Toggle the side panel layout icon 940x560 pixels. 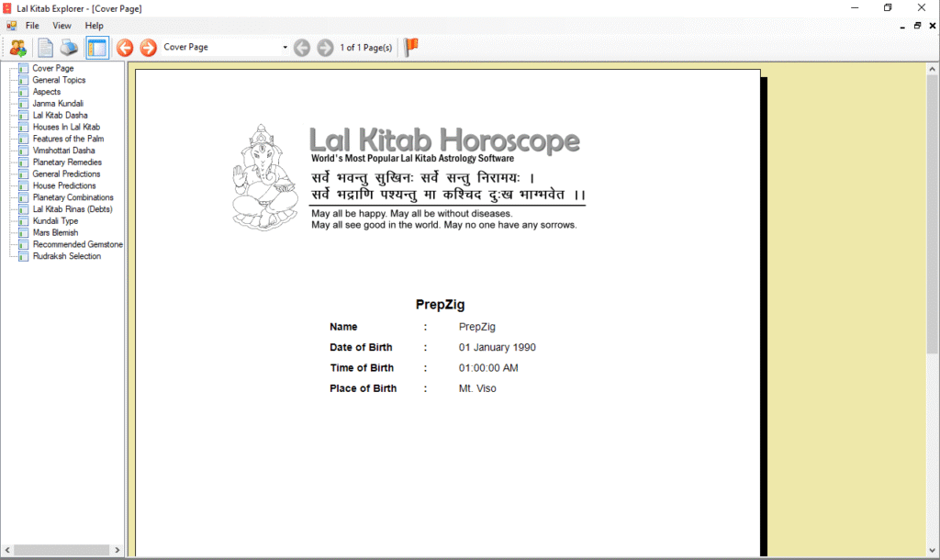(97, 48)
